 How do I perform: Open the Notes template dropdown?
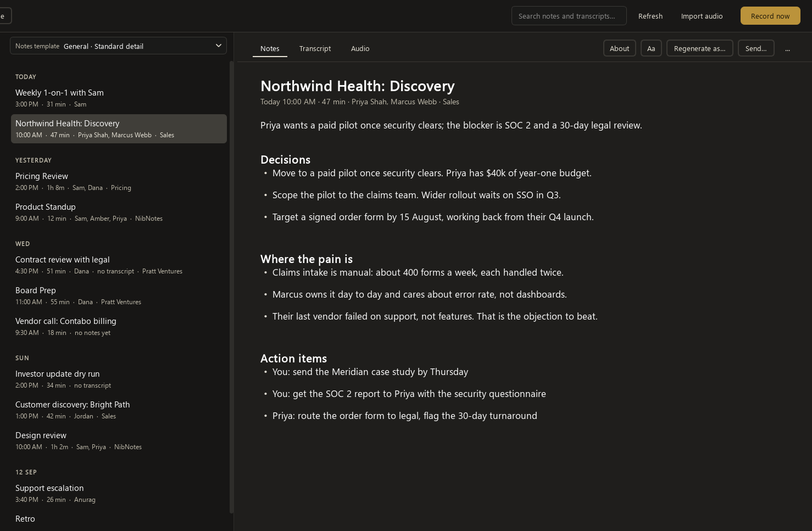(x=118, y=46)
